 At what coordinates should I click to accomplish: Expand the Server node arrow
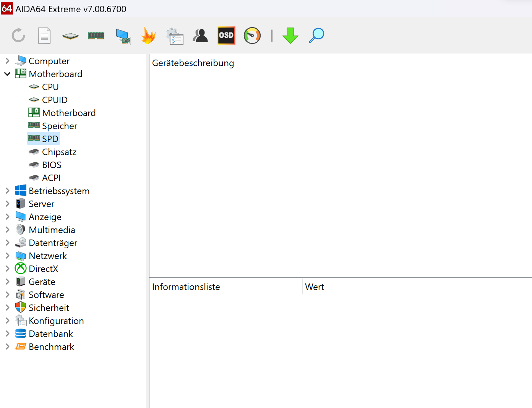[7, 204]
